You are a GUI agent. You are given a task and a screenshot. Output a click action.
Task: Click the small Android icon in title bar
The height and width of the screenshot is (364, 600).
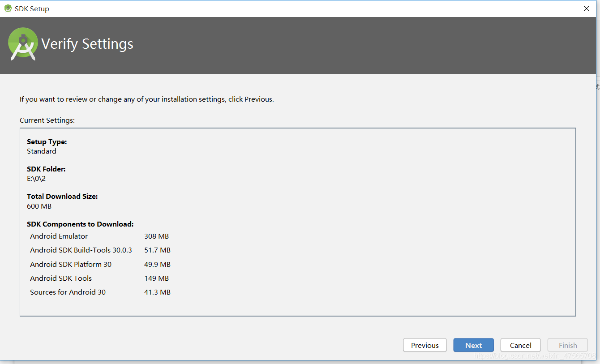click(8, 8)
